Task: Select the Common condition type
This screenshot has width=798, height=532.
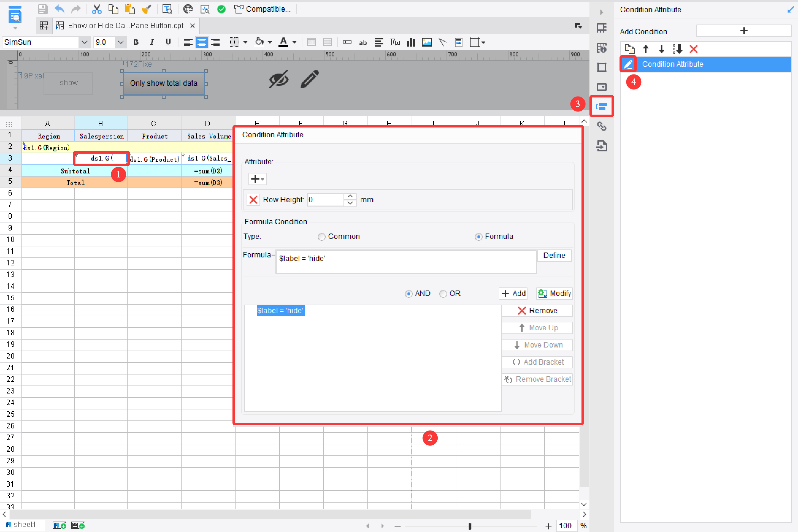Action: pos(322,237)
